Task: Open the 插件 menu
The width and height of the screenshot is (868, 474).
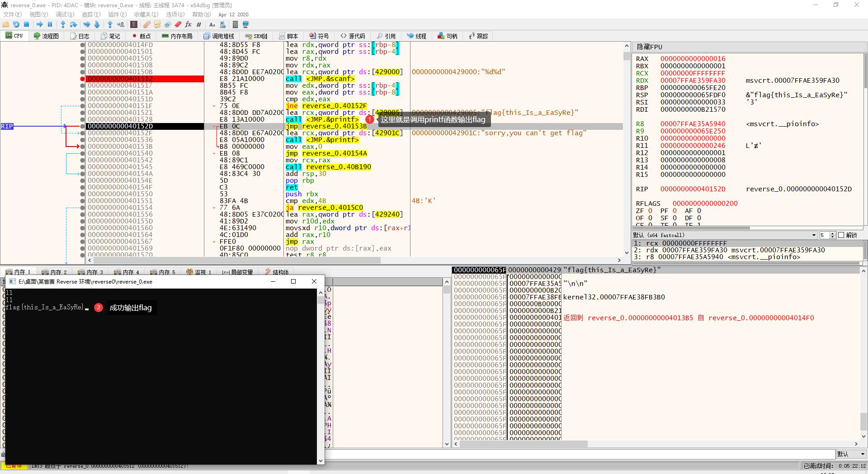Action: (117, 14)
